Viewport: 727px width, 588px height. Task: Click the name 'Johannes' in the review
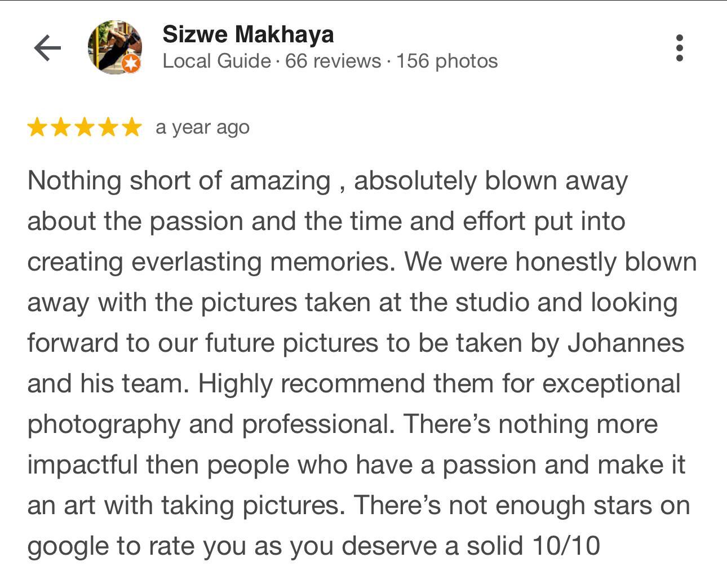tap(626, 343)
